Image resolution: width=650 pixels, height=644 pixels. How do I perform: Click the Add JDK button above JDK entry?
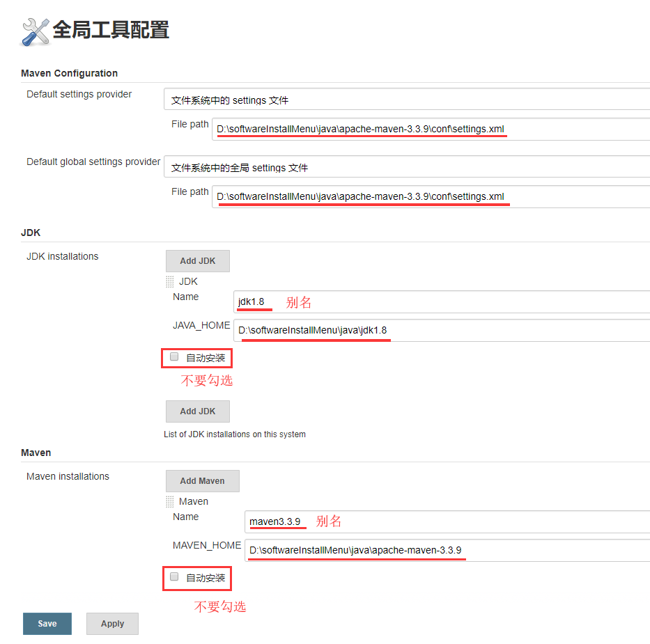pos(198,261)
